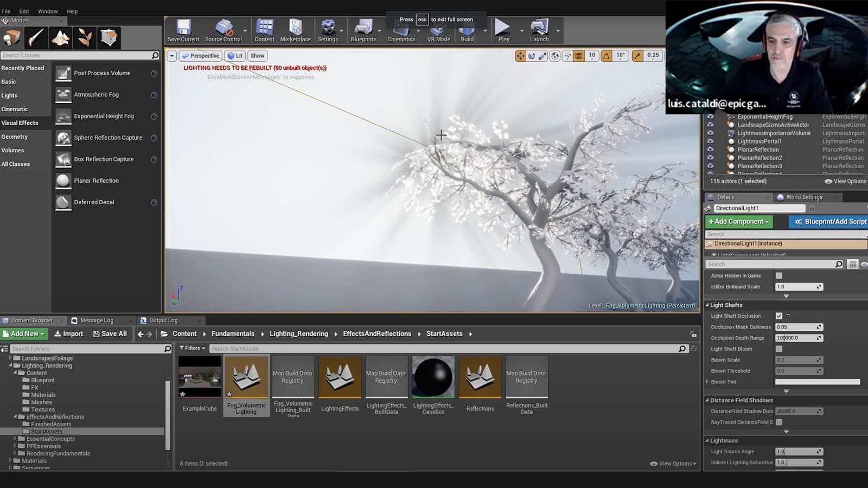Click the Import button in Content Browser
The height and width of the screenshot is (488, 868).
[69, 334]
